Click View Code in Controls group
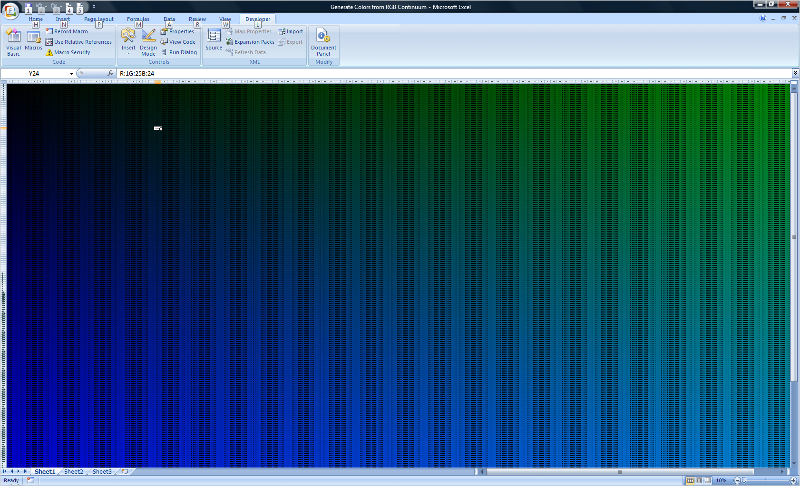 click(x=178, y=42)
